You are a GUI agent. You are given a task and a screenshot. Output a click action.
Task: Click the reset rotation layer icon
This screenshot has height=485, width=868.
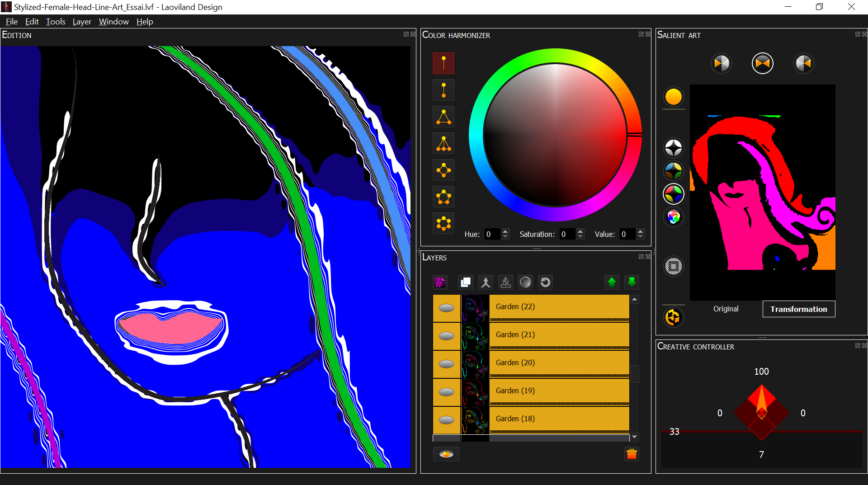click(545, 283)
